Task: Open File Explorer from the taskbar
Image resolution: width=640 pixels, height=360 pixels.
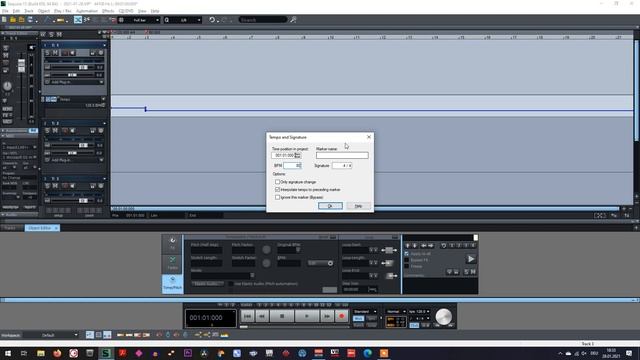Action: click(40, 353)
